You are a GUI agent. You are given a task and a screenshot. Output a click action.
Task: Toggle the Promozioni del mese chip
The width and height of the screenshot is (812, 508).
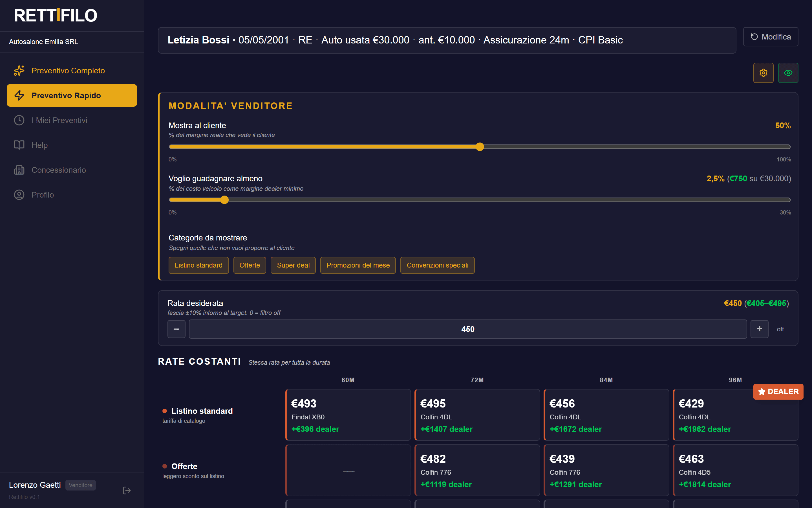358,265
